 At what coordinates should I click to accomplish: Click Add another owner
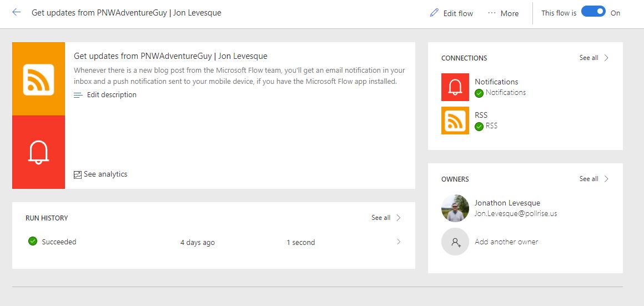pyautogui.click(x=506, y=242)
